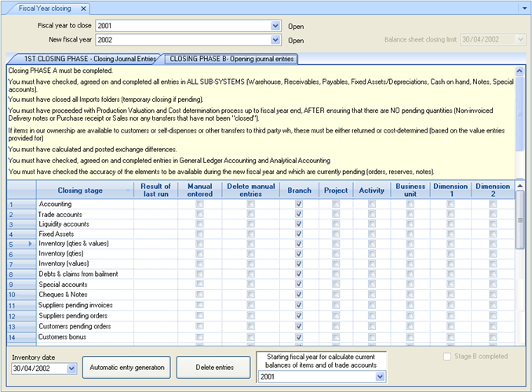532x392 pixels.
Task: Select the Trade accounts row
Action: coord(261,214)
